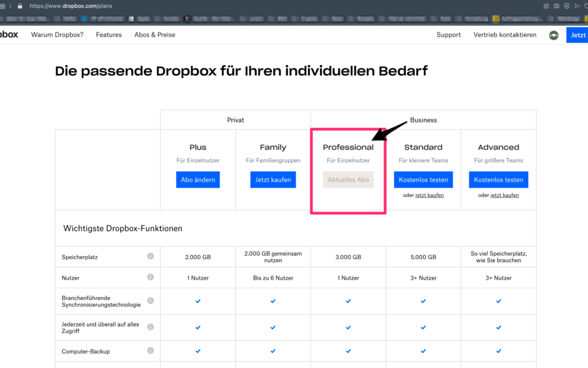588x368 pixels.
Task: Click Für Einzelnutzer under the Plus plan
Action: [198, 160]
